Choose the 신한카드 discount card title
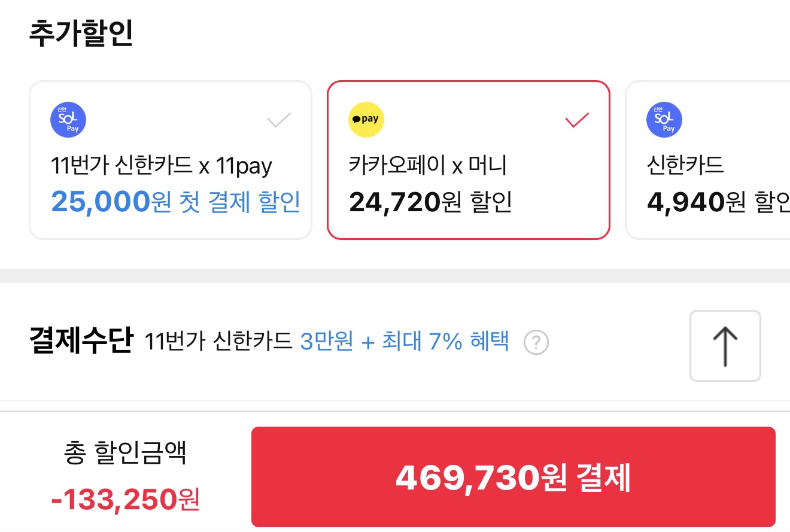This screenshot has width=790, height=532. (686, 166)
